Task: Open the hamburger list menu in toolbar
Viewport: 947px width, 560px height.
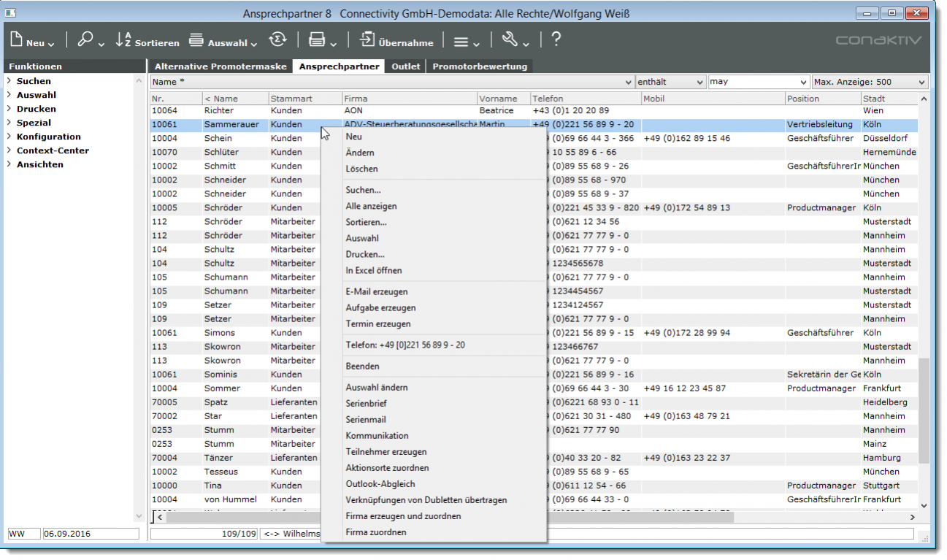Action: tap(461, 42)
